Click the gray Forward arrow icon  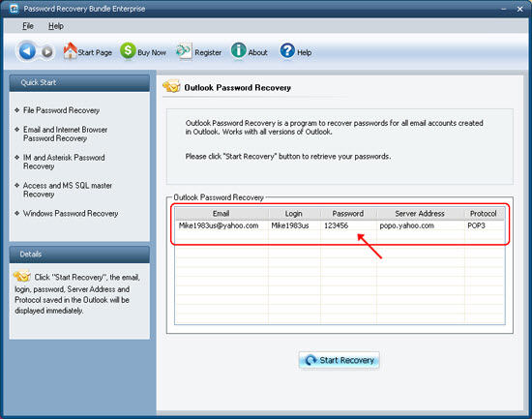[47, 52]
